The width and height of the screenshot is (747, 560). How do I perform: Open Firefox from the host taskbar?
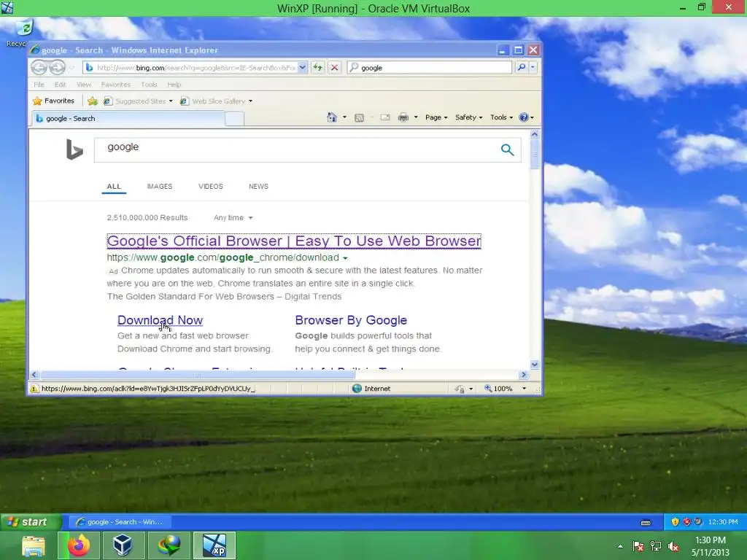pyautogui.click(x=79, y=545)
